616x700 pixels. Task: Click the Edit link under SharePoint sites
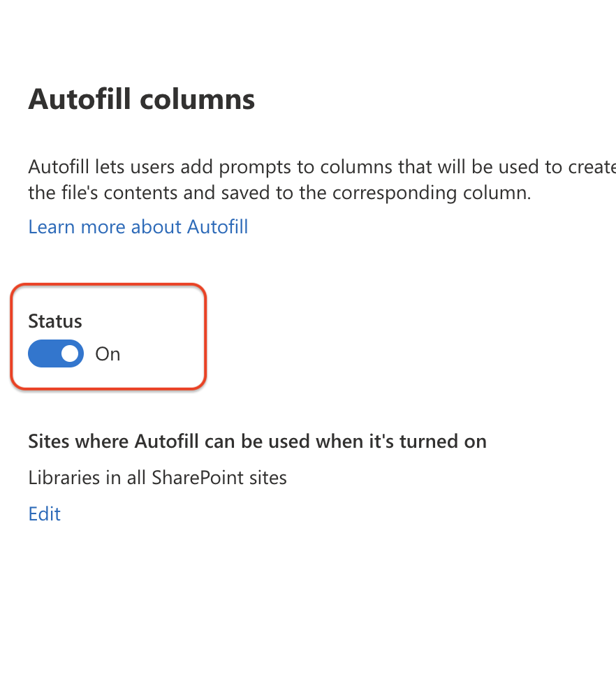click(x=44, y=514)
